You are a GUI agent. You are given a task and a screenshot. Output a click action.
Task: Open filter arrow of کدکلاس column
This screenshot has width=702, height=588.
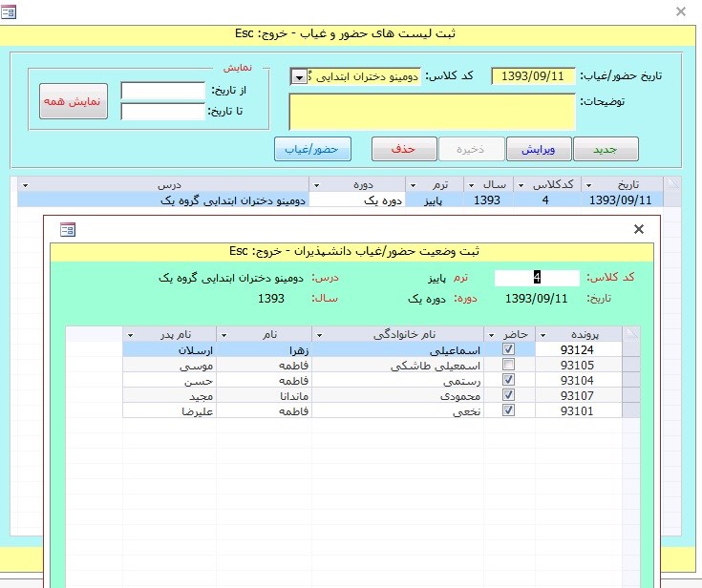pyautogui.click(x=521, y=185)
